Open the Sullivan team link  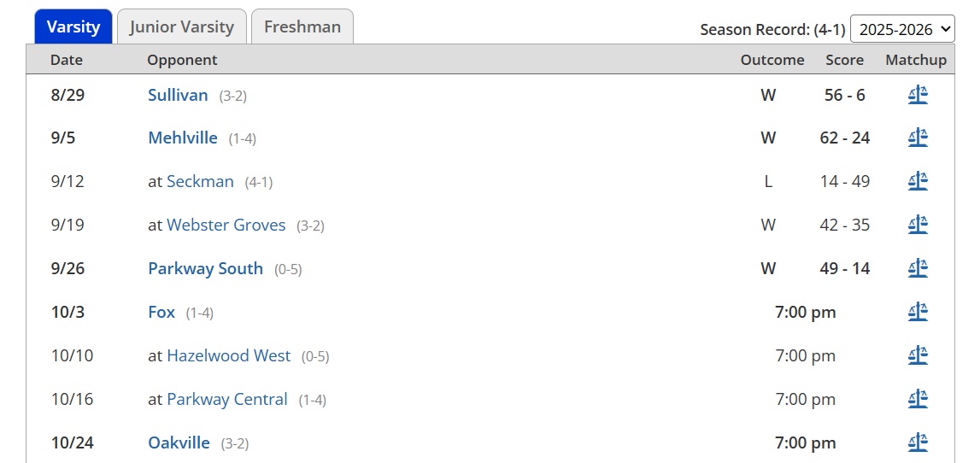(178, 95)
